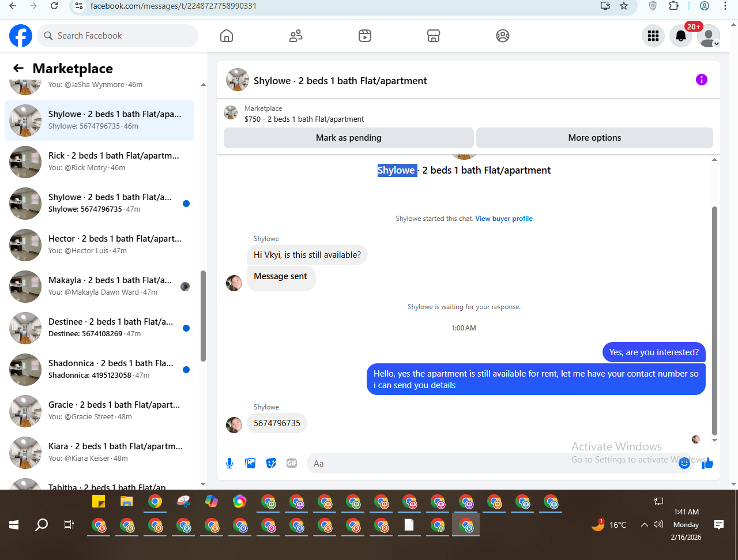
Task: Open the notifications bell
Action: 681,36
